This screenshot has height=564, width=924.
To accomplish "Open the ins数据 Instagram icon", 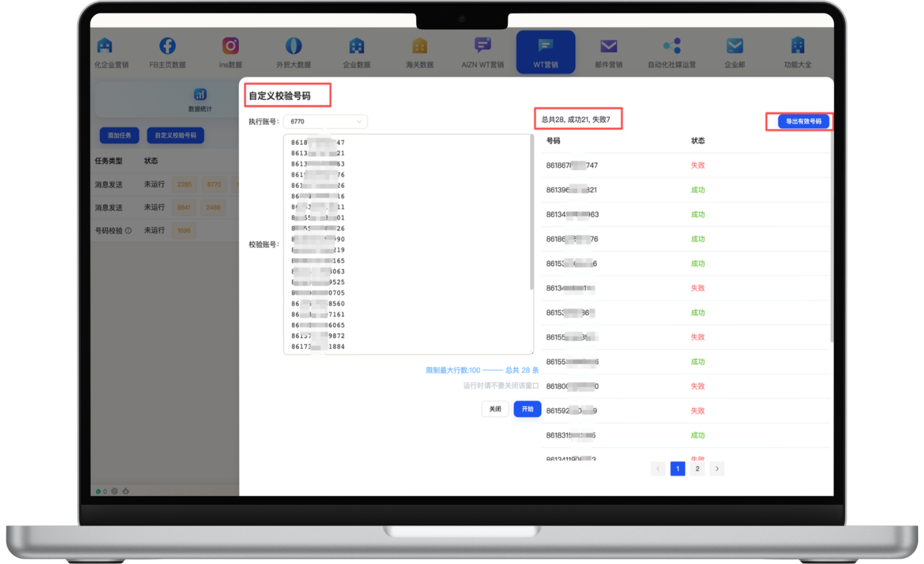I will coord(231,46).
